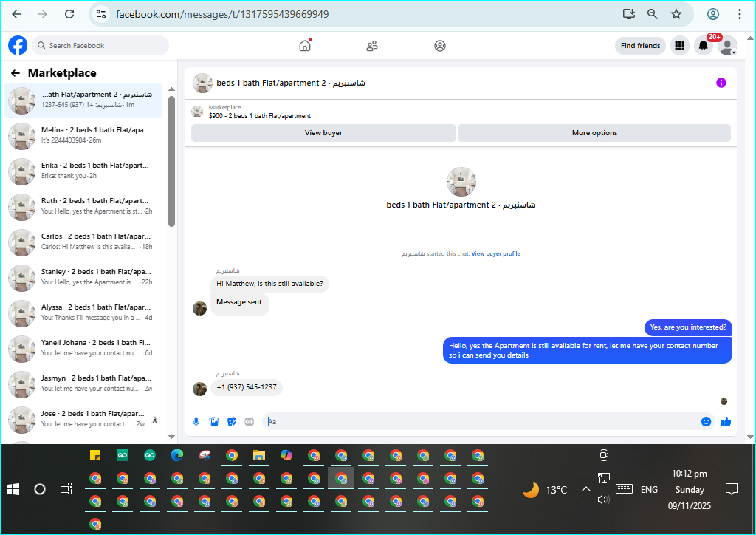Open the Groups icon in top navigation
The width and height of the screenshot is (756, 535).
(440, 46)
